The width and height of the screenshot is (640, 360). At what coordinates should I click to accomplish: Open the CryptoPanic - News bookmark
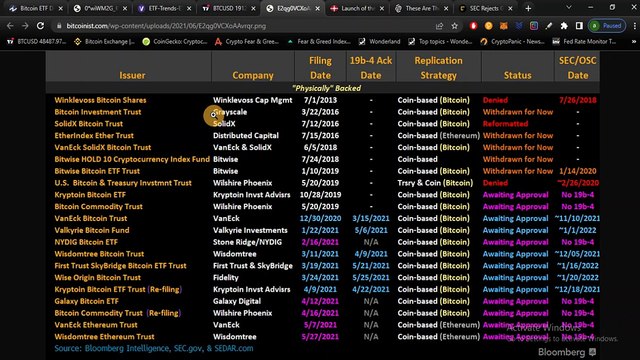click(x=512, y=42)
